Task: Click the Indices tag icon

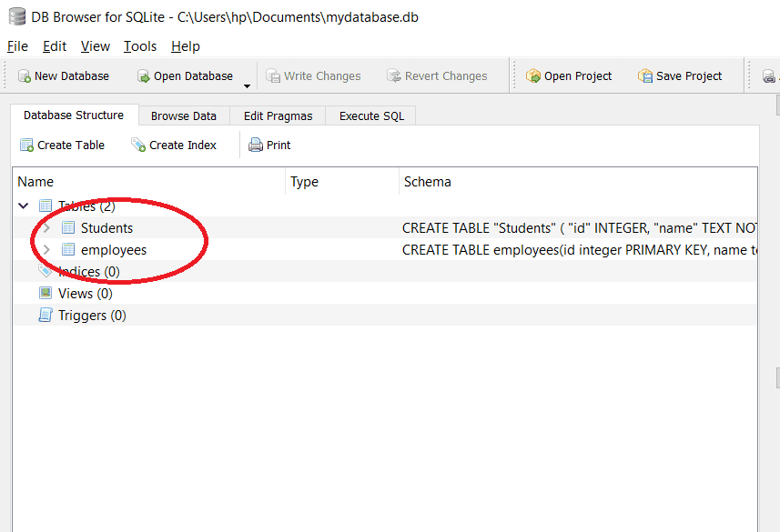Action: pyautogui.click(x=46, y=271)
